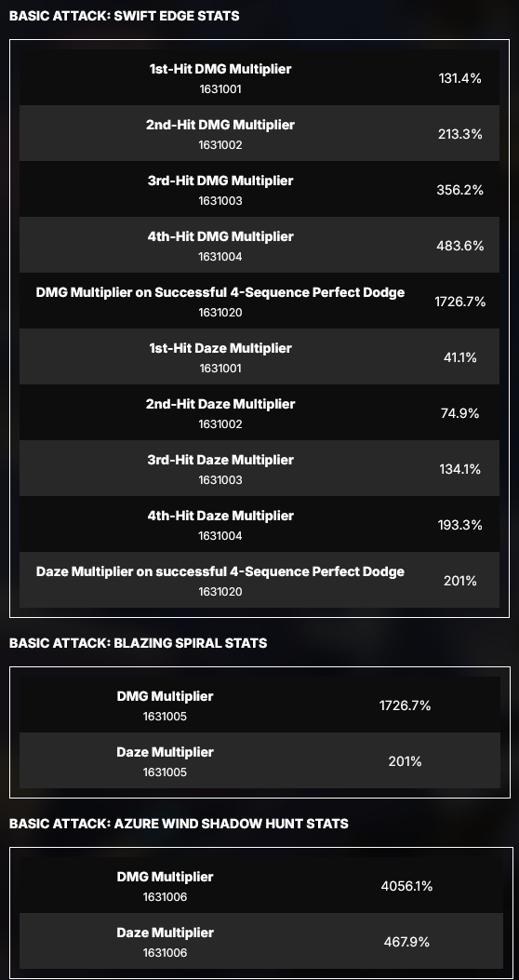Click the 193.3% daze value
This screenshot has width=519, height=980.
click(x=460, y=525)
